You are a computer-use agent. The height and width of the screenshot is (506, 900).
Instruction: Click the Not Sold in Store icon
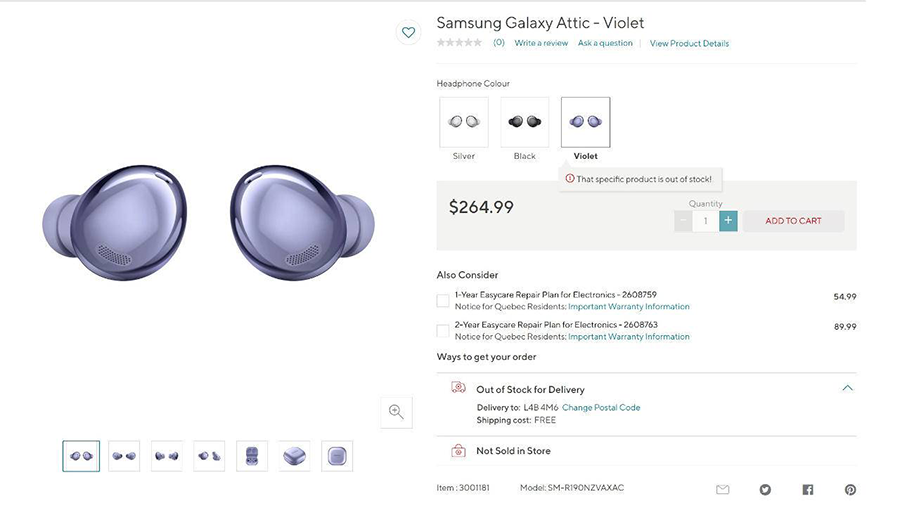(x=458, y=451)
